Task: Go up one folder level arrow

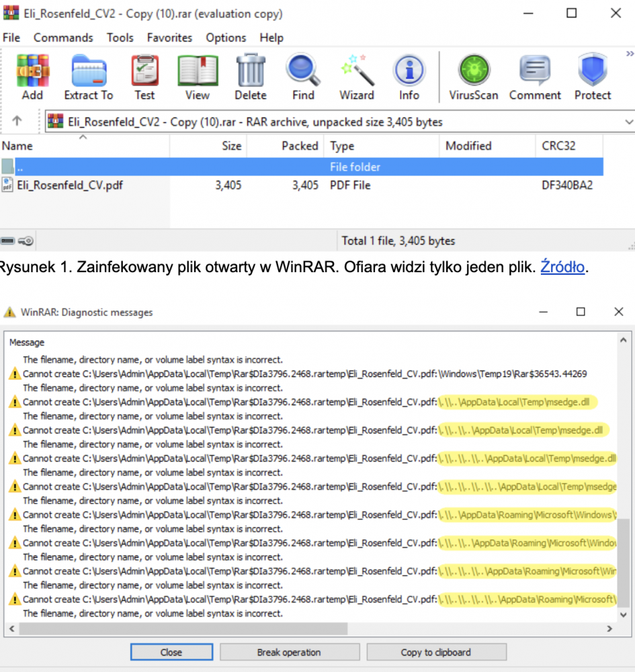Action: coord(17,121)
